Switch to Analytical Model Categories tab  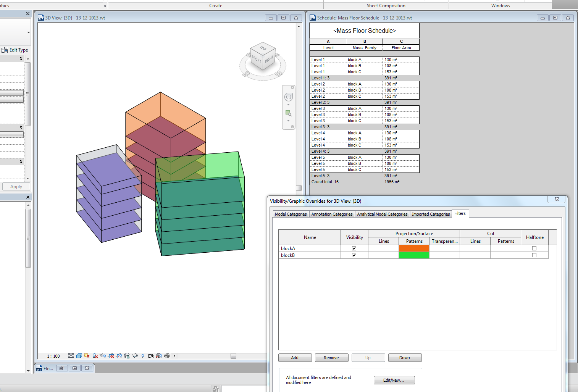point(382,214)
